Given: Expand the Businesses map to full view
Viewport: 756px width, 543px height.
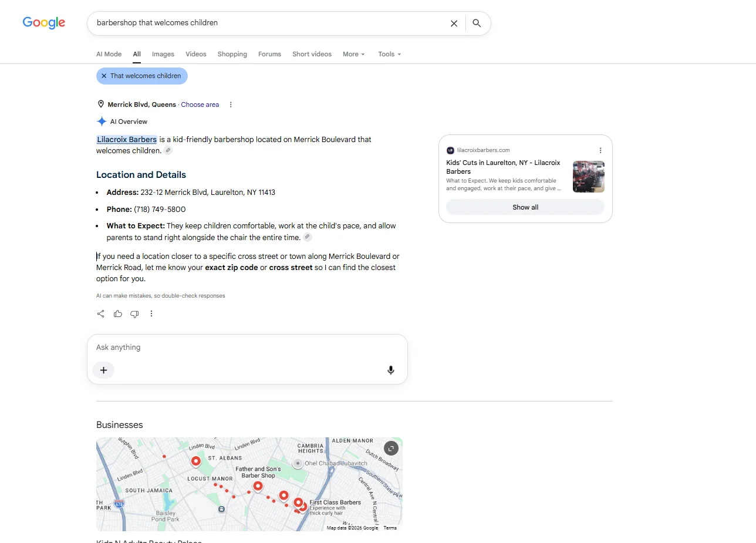Looking at the screenshot, I should click(391, 448).
